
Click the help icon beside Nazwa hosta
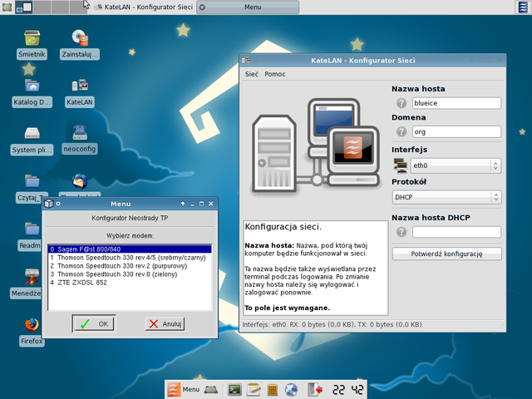point(401,103)
